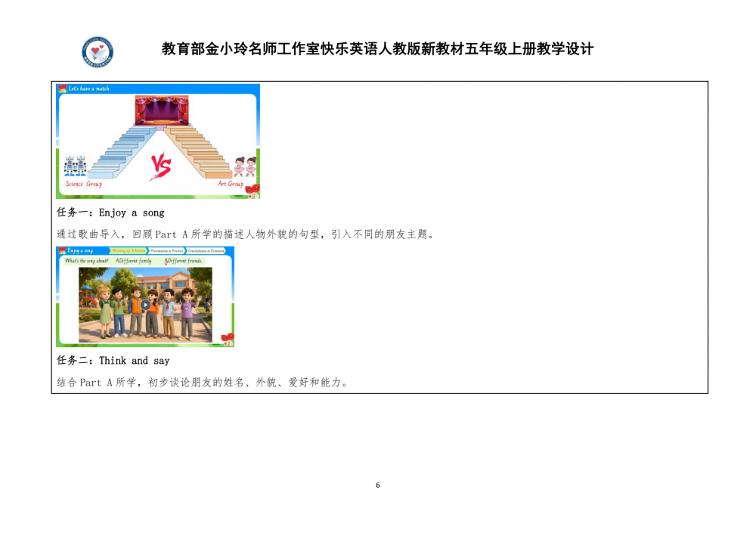Choose answer B Different friends

183,261
